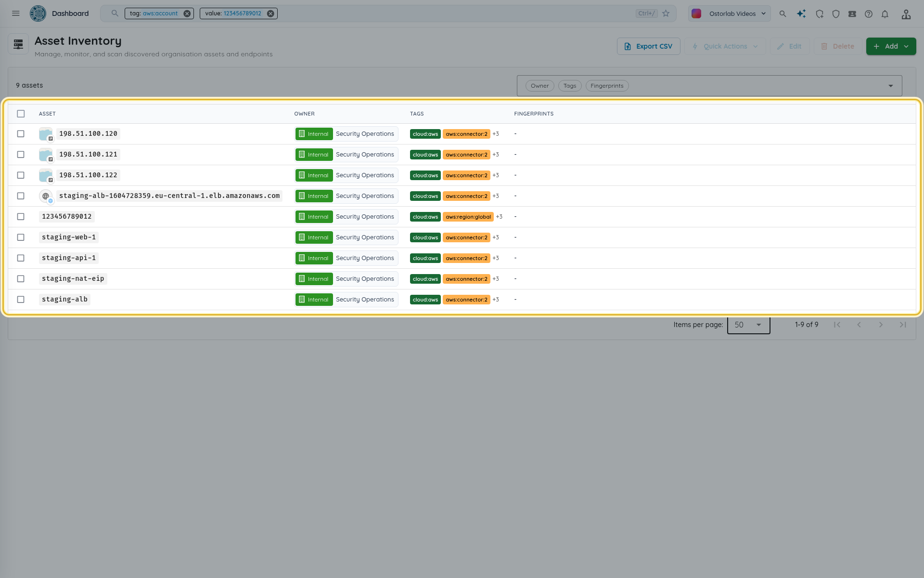Viewport: 924px width, 578px height.
Task: Select the 123456789012 row checkbox
Action: coord(21,217)
